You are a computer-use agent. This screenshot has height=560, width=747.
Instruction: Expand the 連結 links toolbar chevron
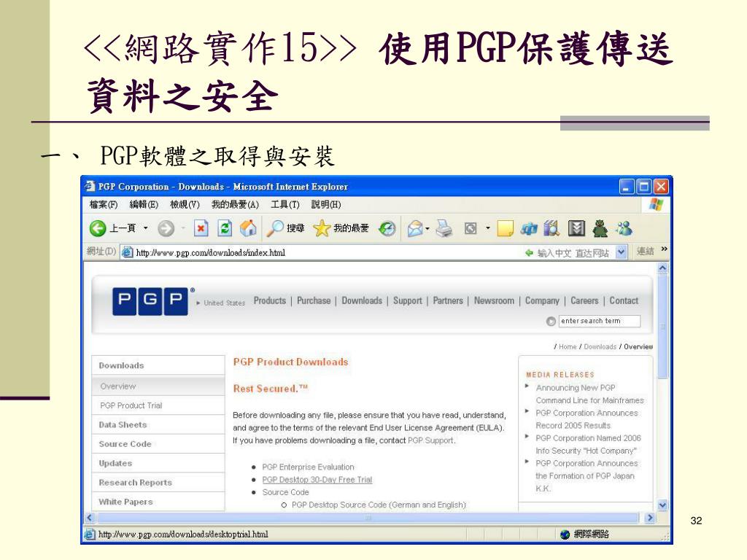pos(664,249)
